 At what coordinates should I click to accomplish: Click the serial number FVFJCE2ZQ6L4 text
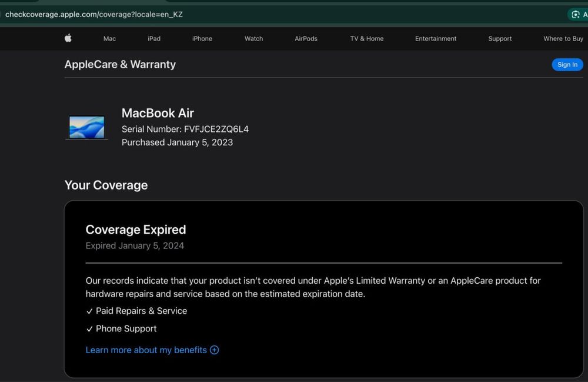(216, 129)
